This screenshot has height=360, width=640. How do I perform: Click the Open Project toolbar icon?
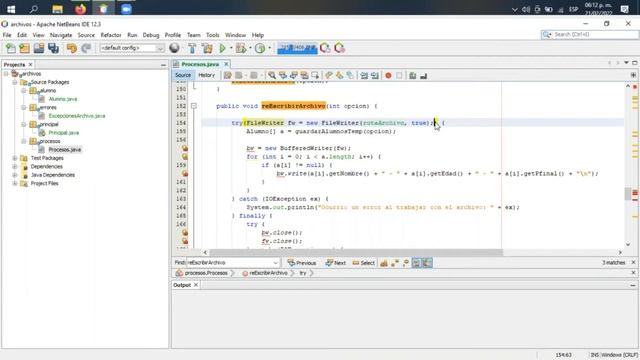(39, 48)
